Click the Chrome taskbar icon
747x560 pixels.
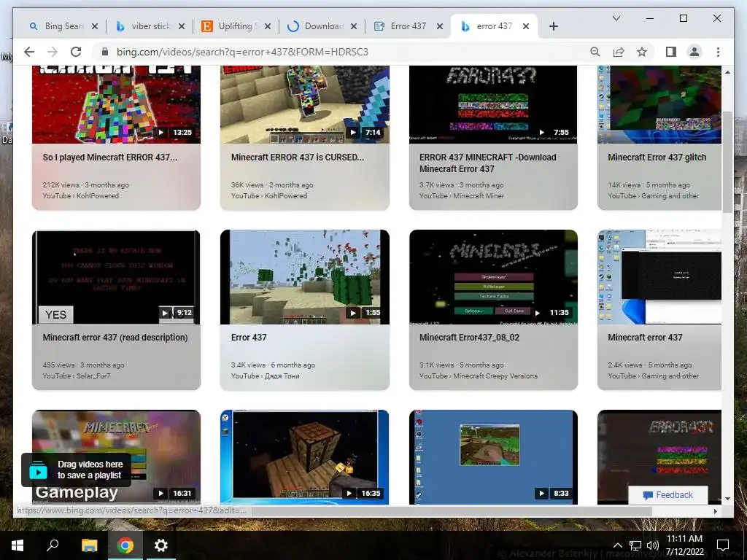tap(125, 545)
